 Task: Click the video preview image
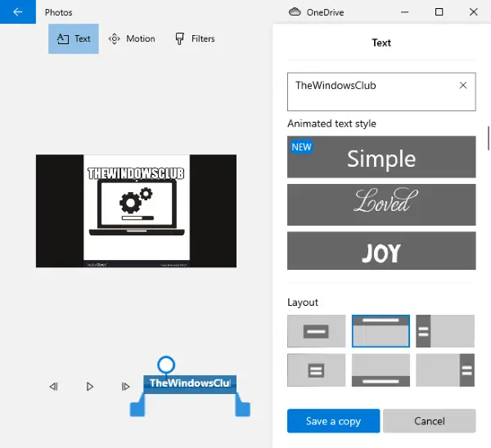[x=136, y=211]
